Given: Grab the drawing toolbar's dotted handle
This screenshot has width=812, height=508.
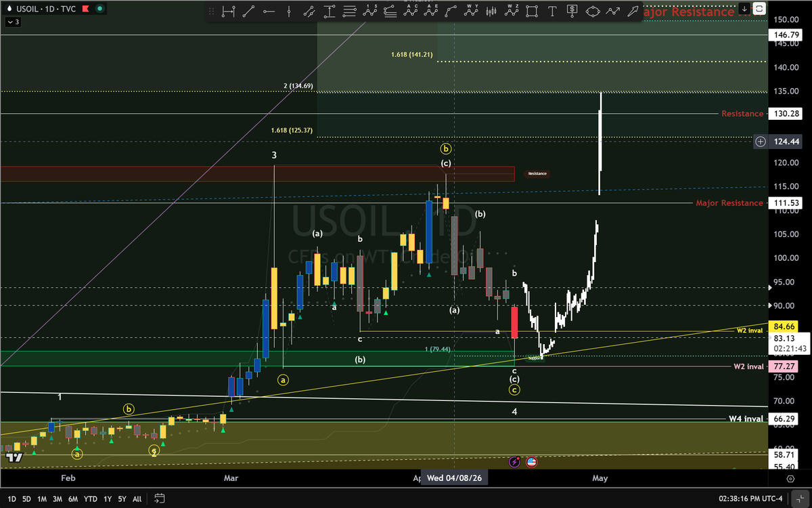Looking at the screenshot, I should (212, 12).
